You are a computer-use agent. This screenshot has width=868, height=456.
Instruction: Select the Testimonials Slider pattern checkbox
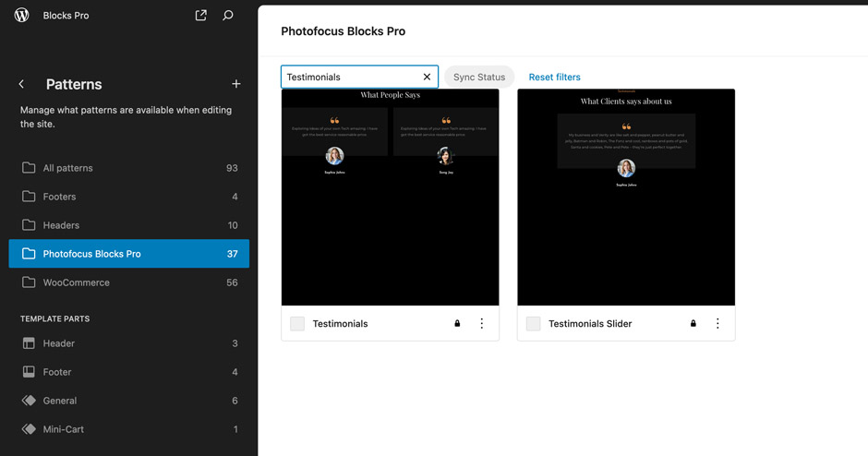[534, 324]
